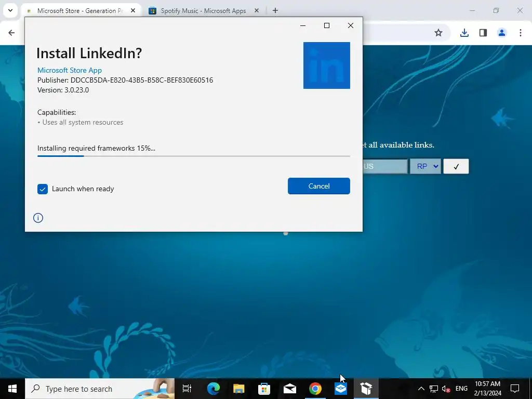Click the taskbar search box

coord(100,389)
